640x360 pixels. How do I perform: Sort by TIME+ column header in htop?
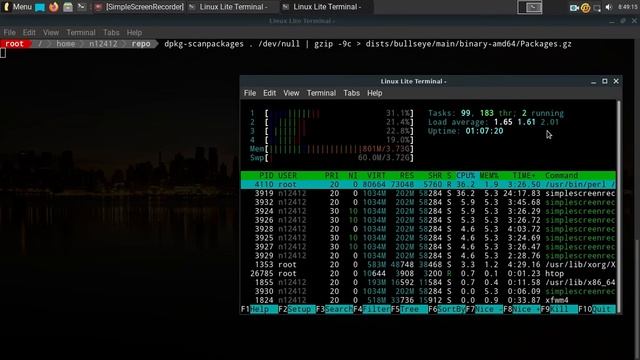point(524,176)
